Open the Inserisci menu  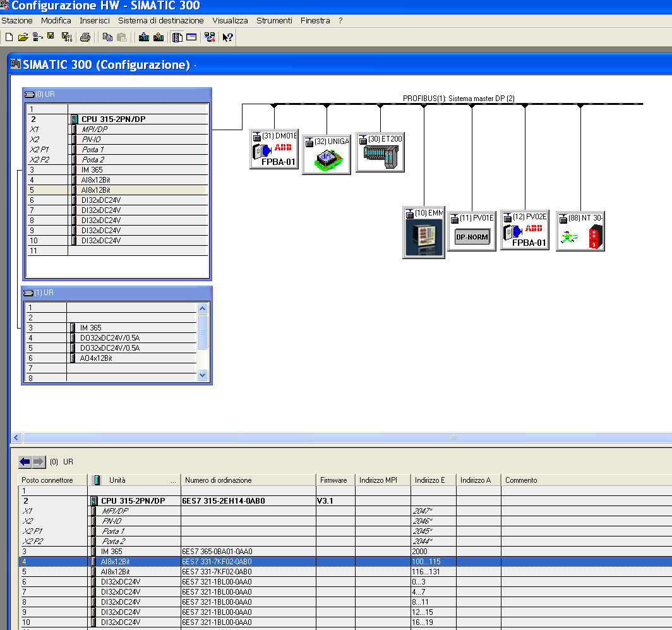coord(95,21)
